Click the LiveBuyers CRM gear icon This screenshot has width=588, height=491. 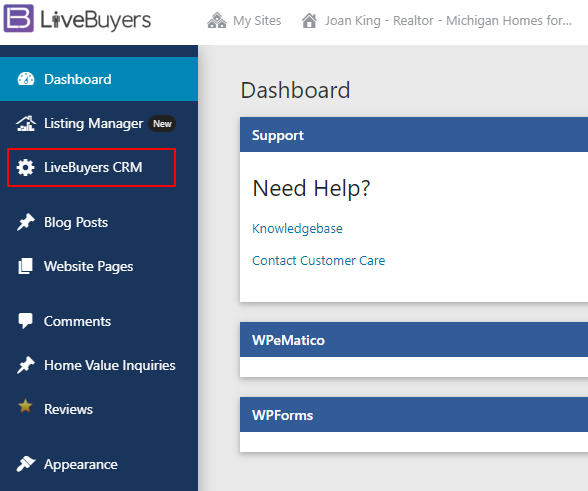click(26, 167)
